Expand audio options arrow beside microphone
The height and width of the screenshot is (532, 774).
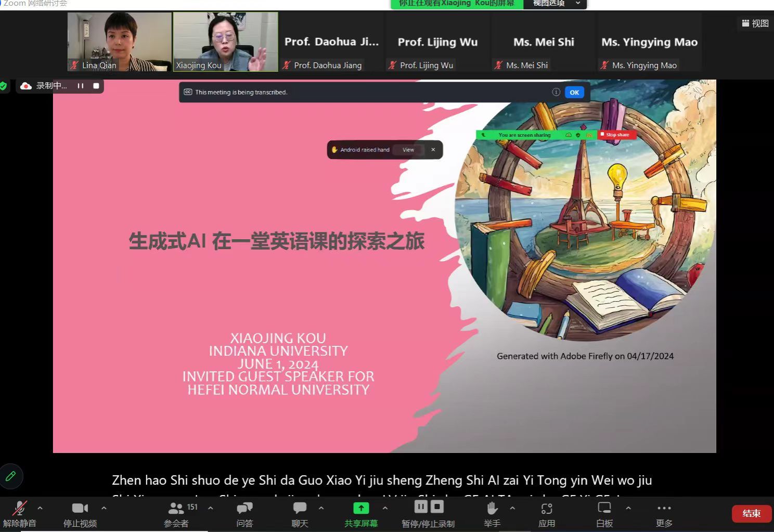(40, 508)
